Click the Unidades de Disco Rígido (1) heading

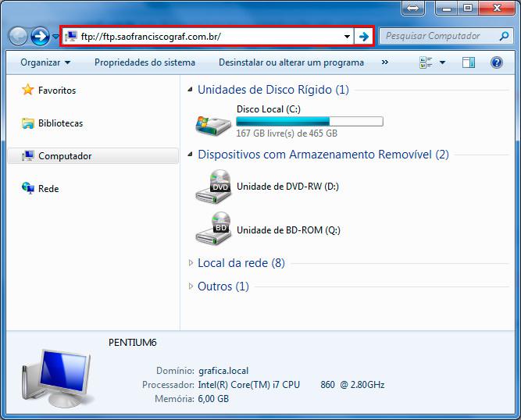coord(273,90)
